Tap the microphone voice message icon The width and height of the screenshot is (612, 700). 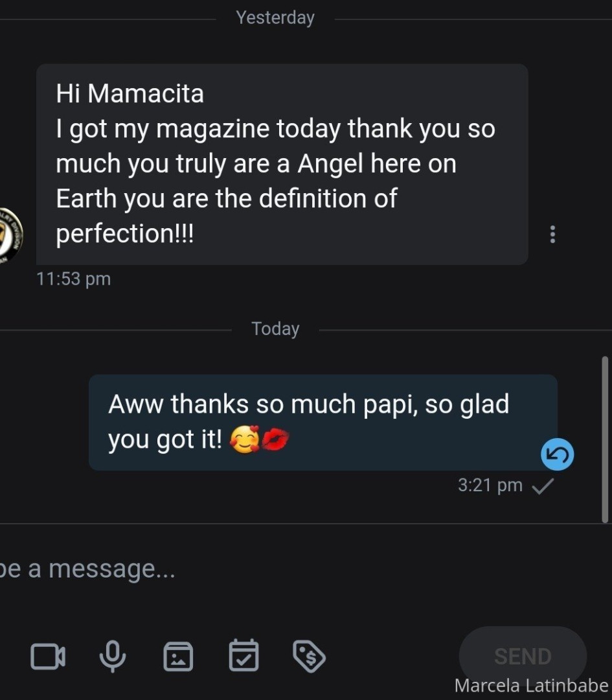tap(113, 657)
